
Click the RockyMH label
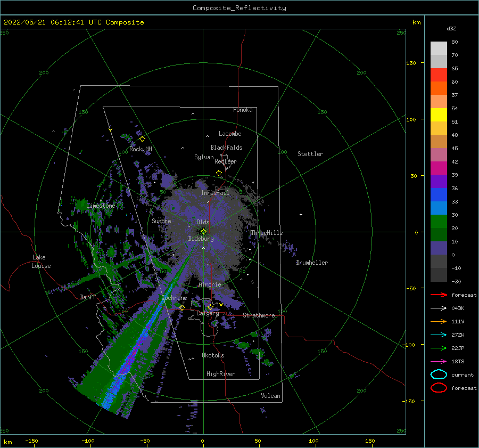[141, 149]
